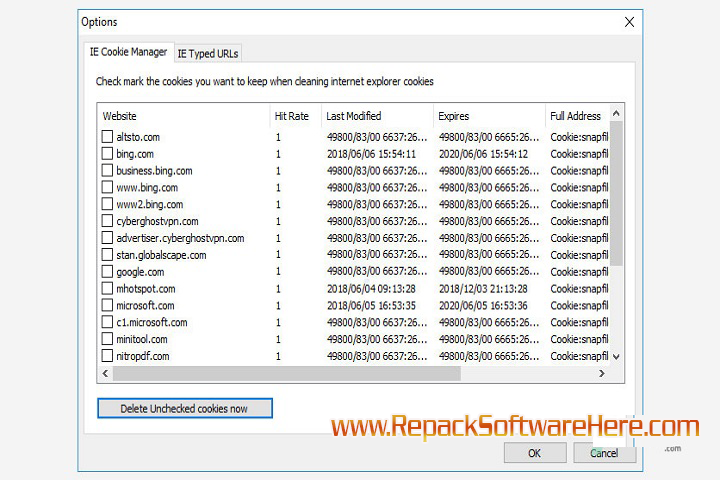The height and width of the screenshot is (480, 720).
Task: Tick the minitool.com checkbox
Action: (107, 339)
